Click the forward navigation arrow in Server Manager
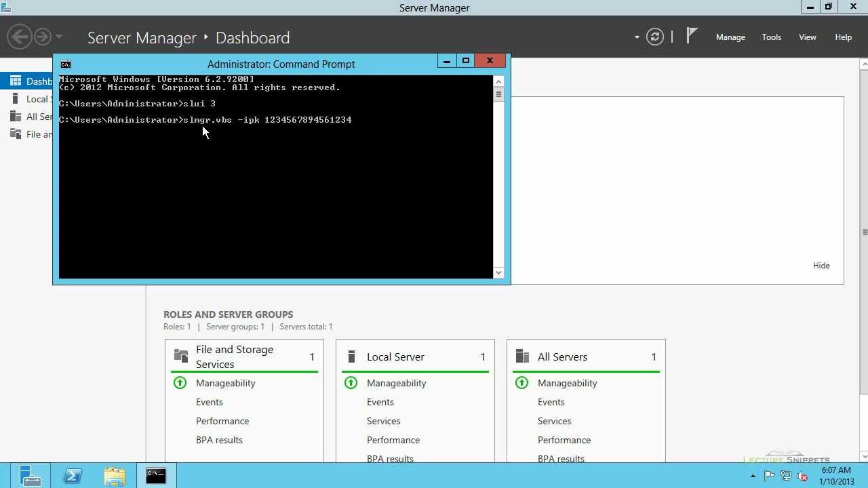 [x=43, y=37]
